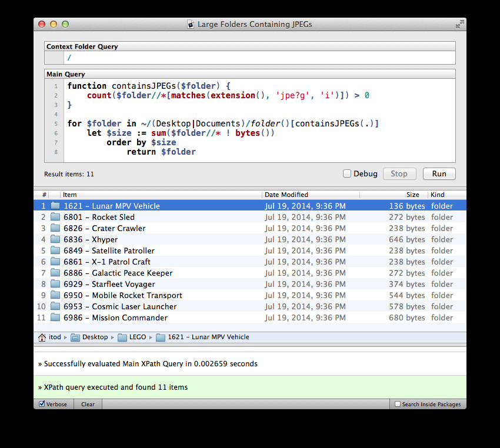
Task: Click the # column header
Action: click(41, 195)
